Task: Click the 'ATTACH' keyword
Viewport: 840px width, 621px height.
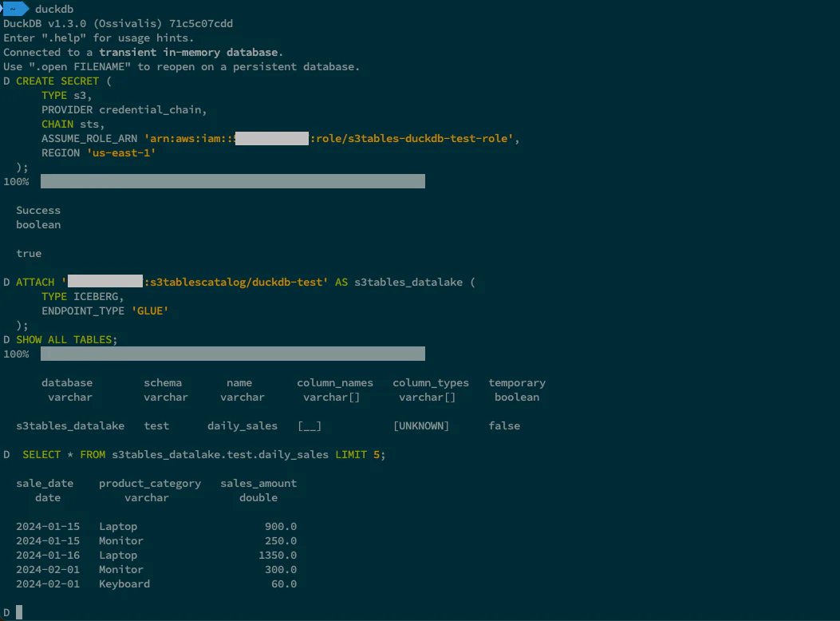Action: click(35, 283)
